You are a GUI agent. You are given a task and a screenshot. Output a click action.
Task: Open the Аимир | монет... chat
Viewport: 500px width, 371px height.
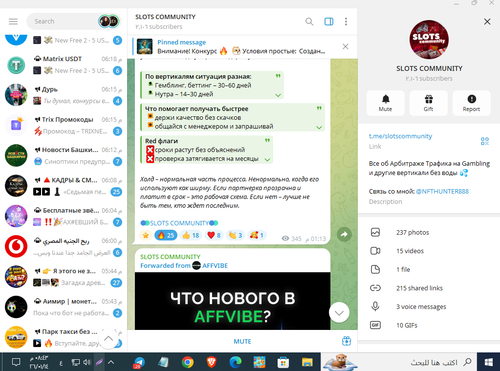[63, 307]
